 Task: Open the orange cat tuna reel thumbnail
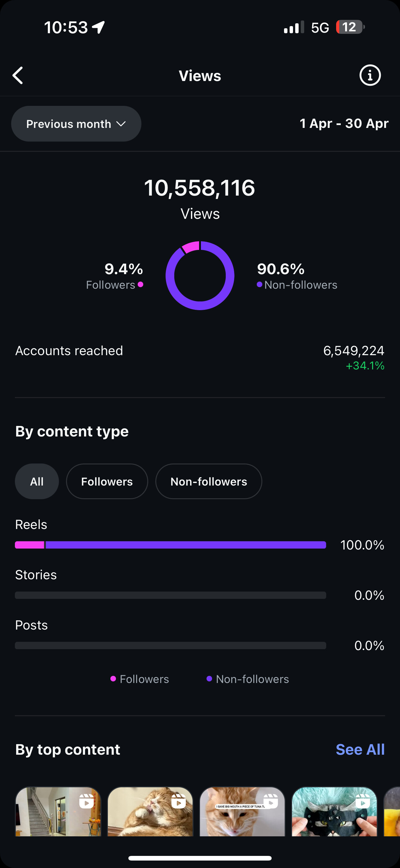coord(242,811)
